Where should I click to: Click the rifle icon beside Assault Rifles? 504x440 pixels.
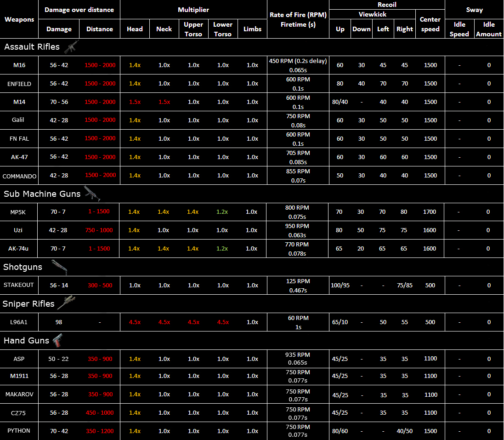[x=71, y=47]
